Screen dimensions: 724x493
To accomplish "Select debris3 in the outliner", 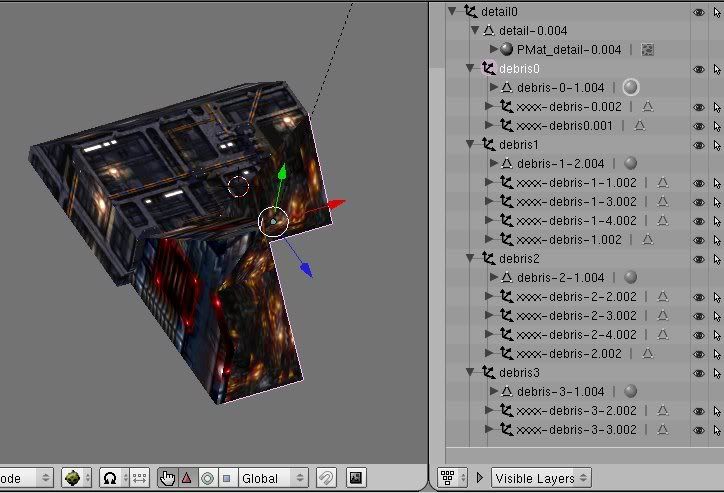I will 518,372.
